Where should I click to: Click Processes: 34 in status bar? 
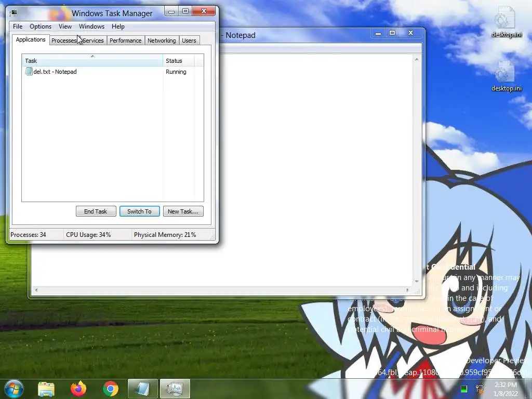coord(28,235)
